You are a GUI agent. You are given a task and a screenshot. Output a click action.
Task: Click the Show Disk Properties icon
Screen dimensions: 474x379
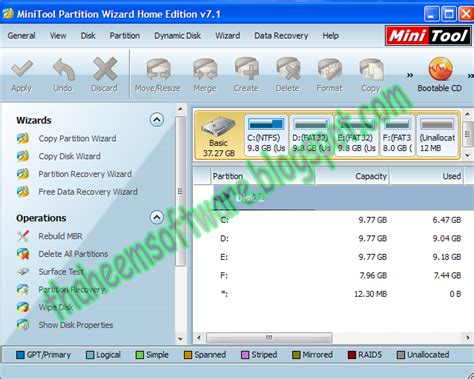click(23, 325)
